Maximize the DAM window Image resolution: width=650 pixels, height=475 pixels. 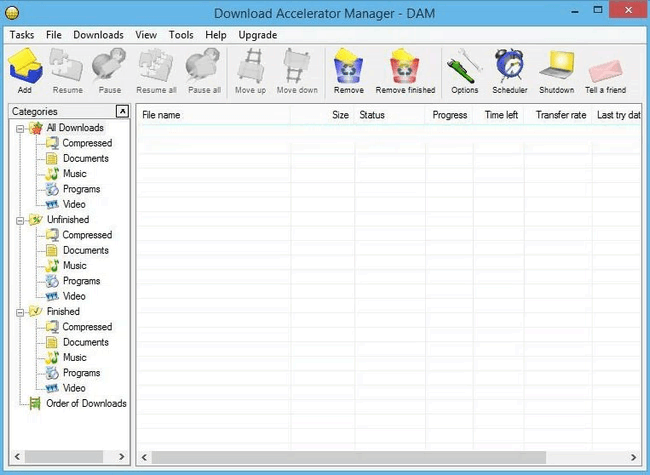[x=598, y=10]
